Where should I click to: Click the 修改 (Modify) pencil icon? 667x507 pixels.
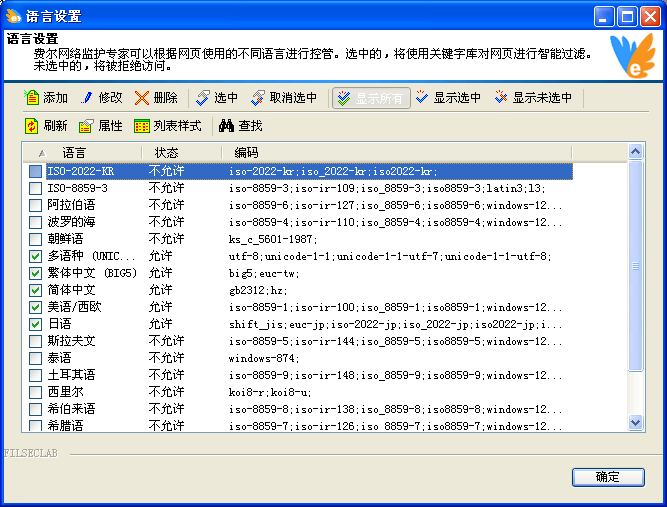tap(87, 98)
